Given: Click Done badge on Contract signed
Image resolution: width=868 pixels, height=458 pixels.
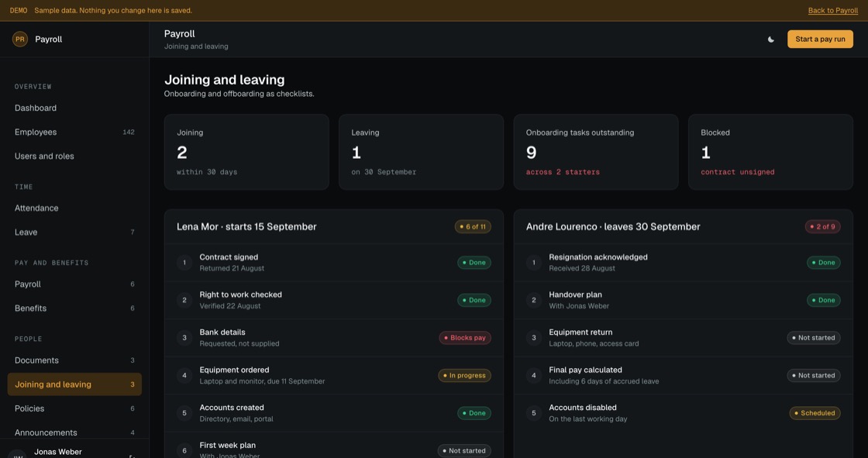Looking at the screenshot, I should (474, 263).
